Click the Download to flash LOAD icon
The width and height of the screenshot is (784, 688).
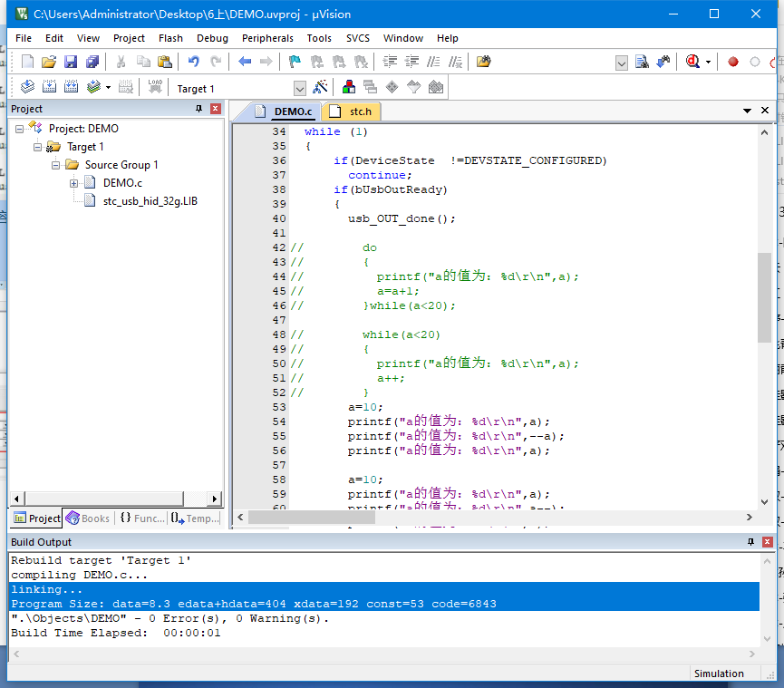click(155, 88)
